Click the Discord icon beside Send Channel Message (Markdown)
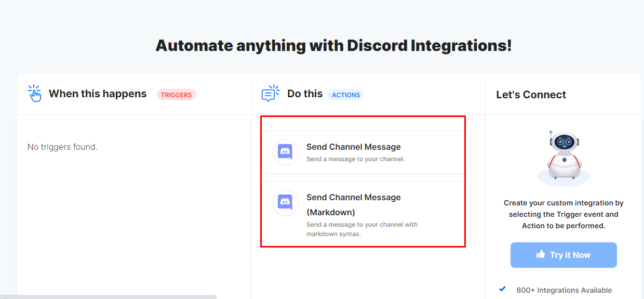The image size is (644, 299). [x=286, y=203]
